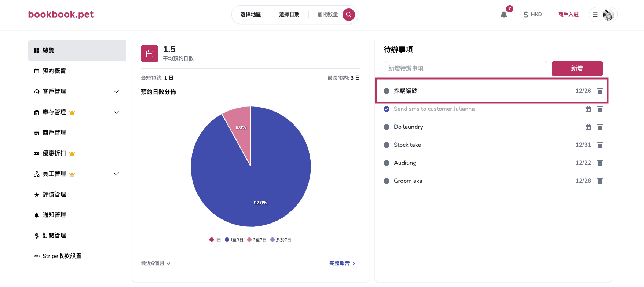This screenshot has width=644, height=287.
Task: Open 訂閱管理 menu item
Action: 77,236
